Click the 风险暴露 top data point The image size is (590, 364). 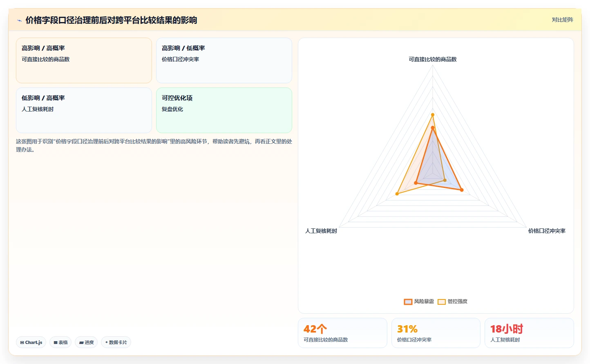(433, 128)
